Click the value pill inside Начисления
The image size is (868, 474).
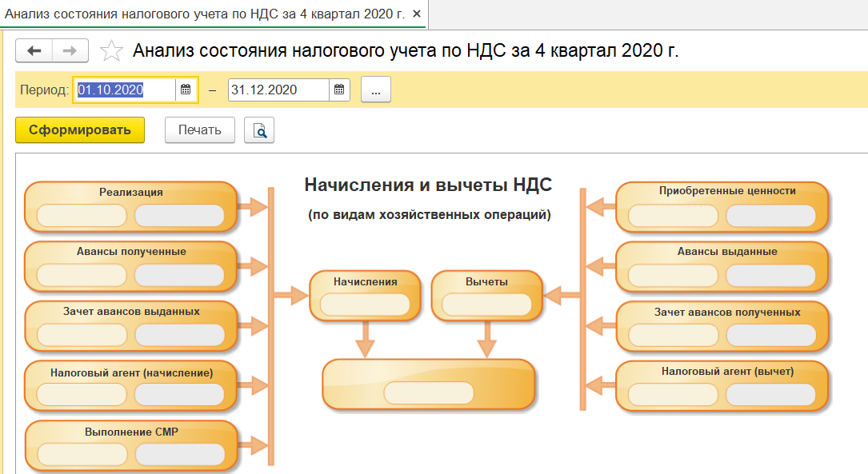click(x=365, y=305)
